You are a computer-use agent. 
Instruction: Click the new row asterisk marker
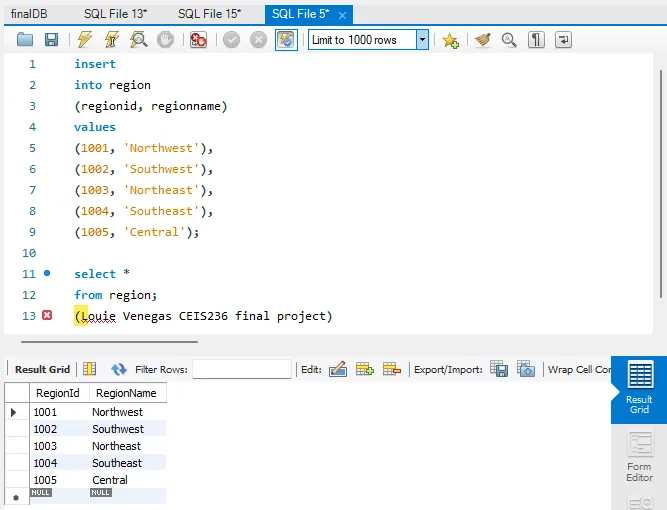[x=16, y=497]
